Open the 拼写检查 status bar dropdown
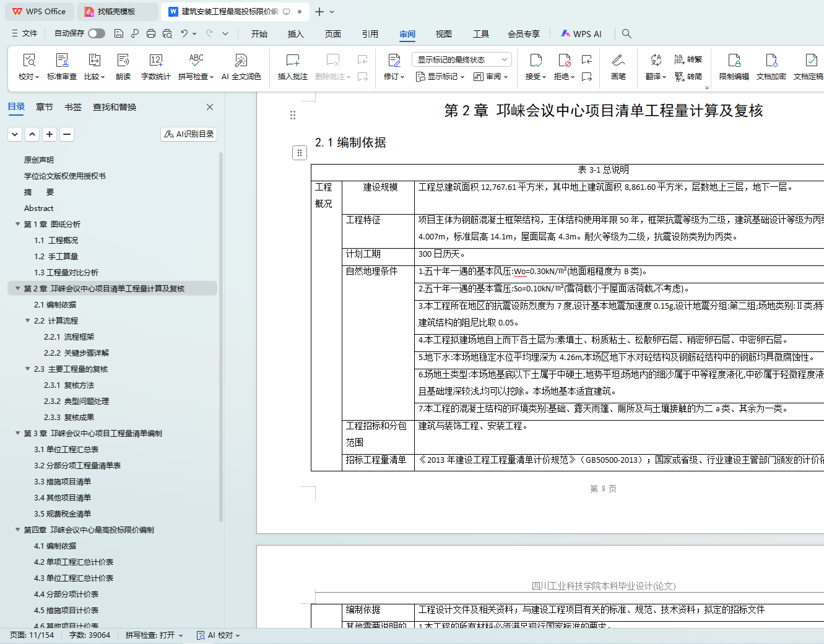Viewport: 824px width, 644px height. coord(154,635)
